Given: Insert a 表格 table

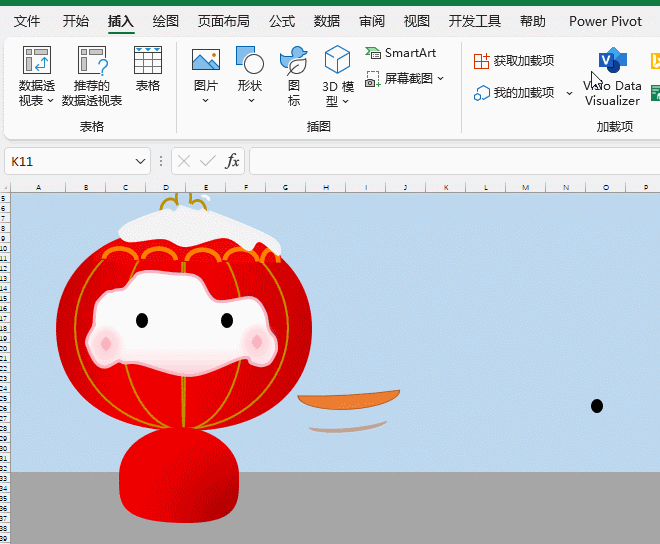Looking at the screenshot, I should click(x=148, y=69).
